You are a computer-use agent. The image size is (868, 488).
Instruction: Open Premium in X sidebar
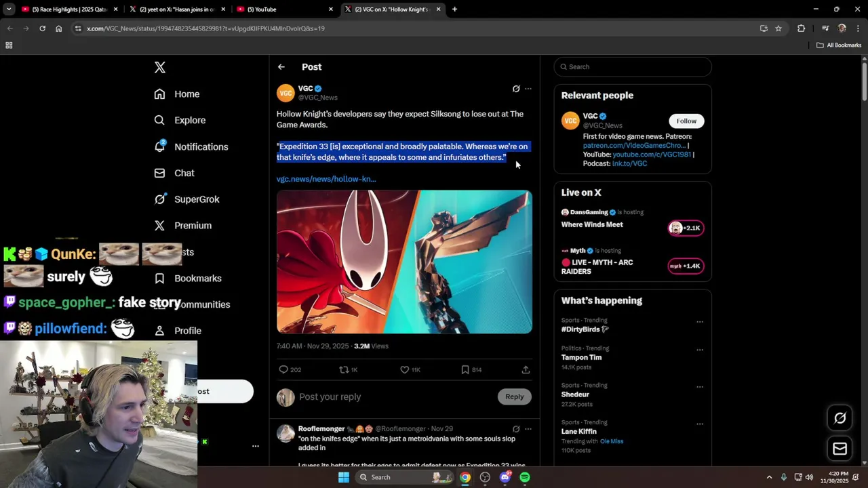182,226
